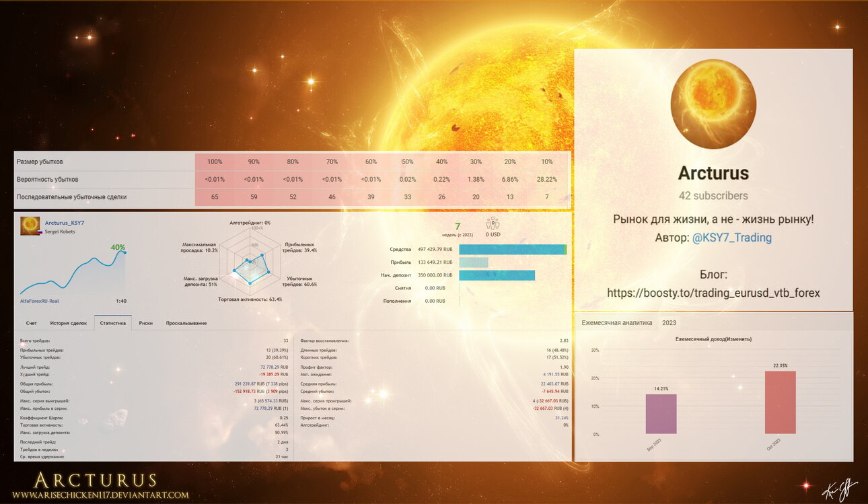Click the Последовательные убыточные сделки row label
This screenshot has width=868, height=504.
tap(72, 197)
